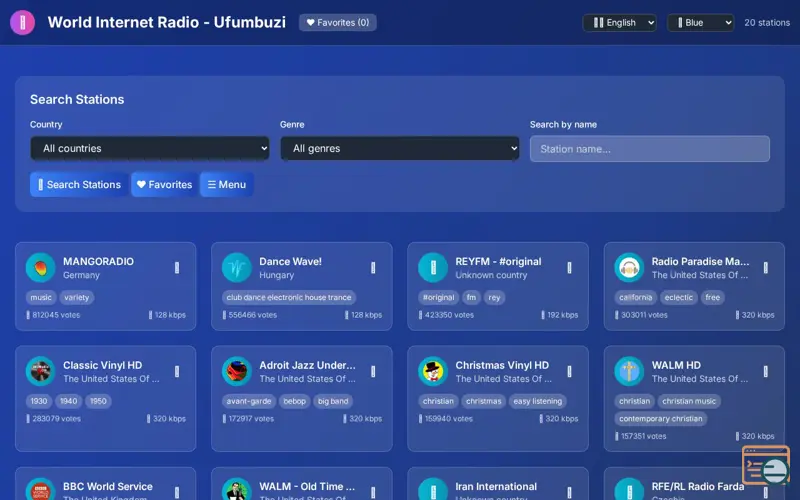The height and width of the screenshot is (500, 800).
Task: Click the floating terminal widget icon
Action: [766, 465]
